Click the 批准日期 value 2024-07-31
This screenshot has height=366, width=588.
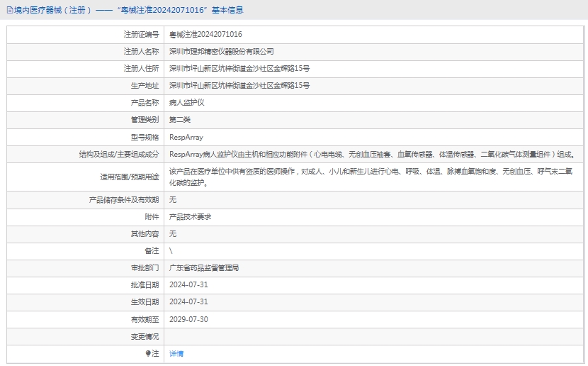click(x=188, y=285)
